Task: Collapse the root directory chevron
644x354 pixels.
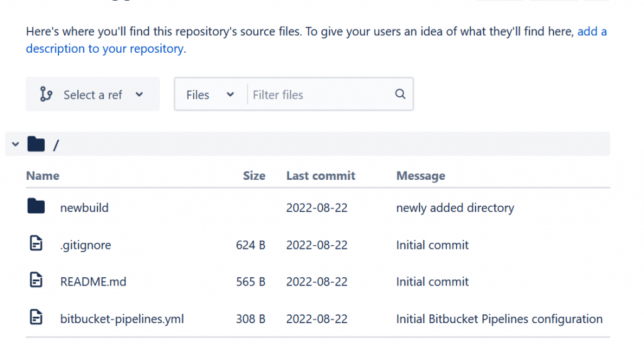Action: pyautogui.click(x=16, y=144)
